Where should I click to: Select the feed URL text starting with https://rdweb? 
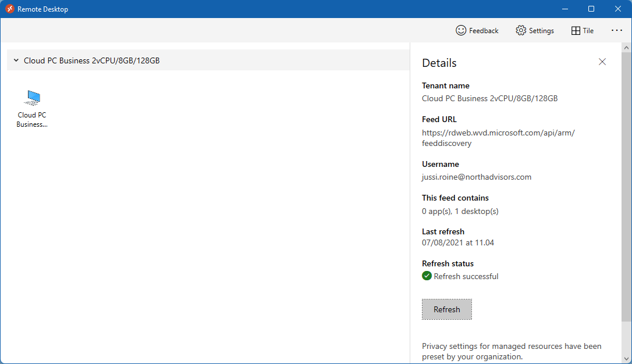point(498,138)
